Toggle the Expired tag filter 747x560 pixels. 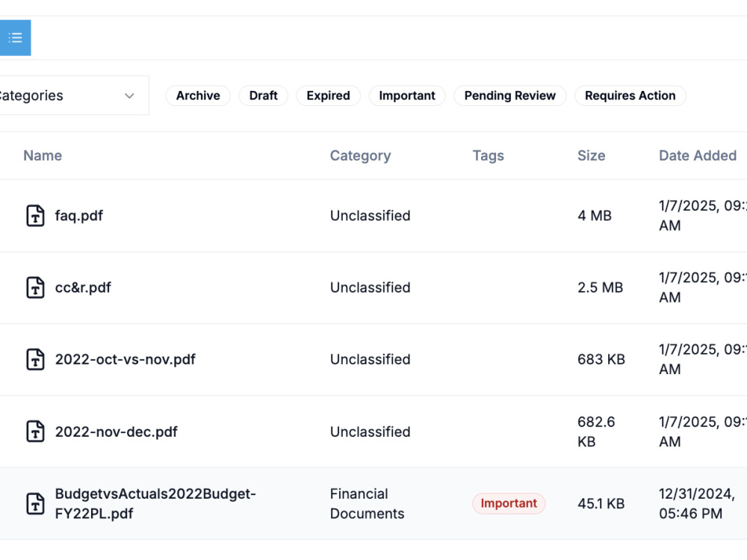click(328, 96)
